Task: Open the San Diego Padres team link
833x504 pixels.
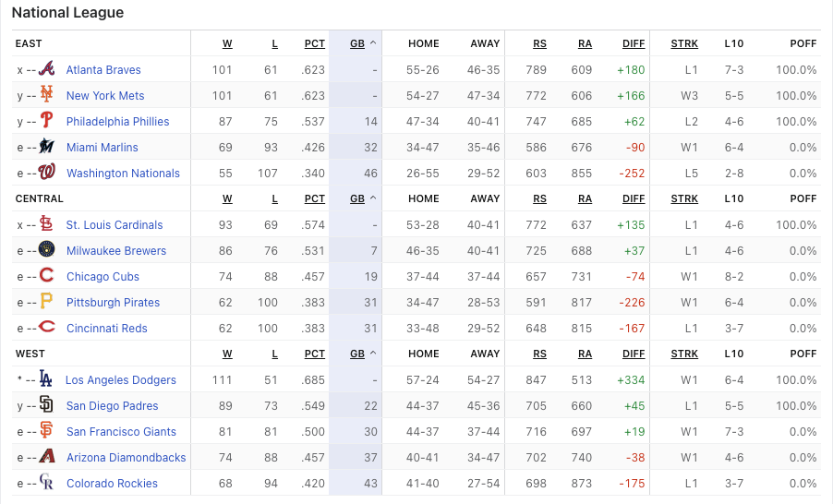Action: coord(112,405)
